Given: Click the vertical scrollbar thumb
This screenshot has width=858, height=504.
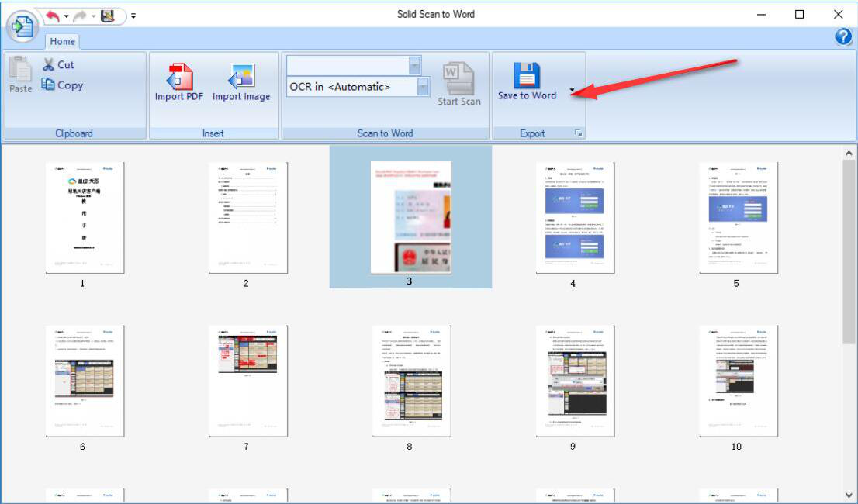Looking at the screenshot, I should tap(849, 251).
